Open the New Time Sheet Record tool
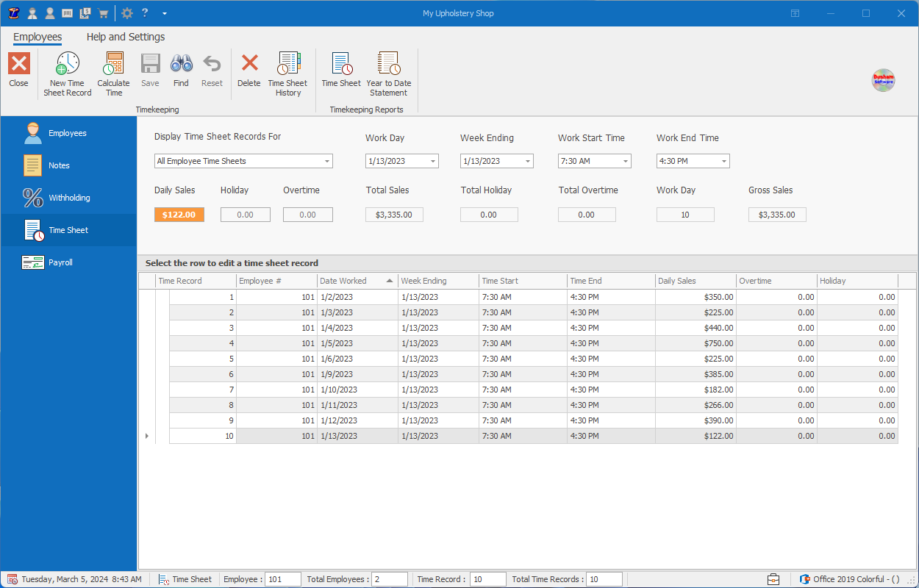 pyautogui.click(x=67, y=73)
